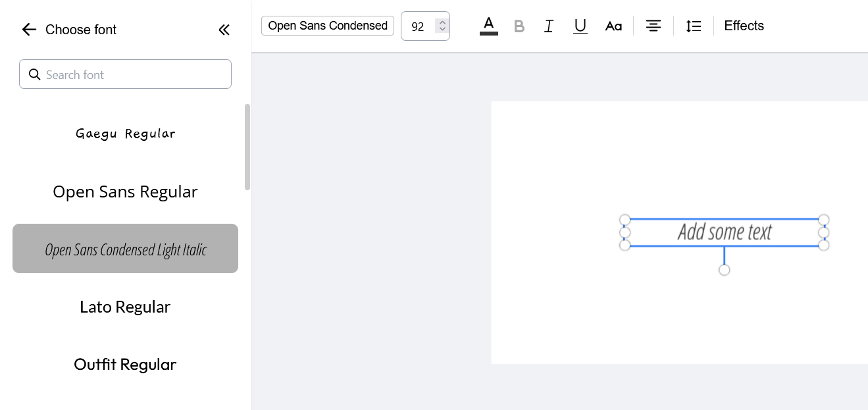Click the Add some text box
Screen dimensions: 868x410
coord(724,232)
